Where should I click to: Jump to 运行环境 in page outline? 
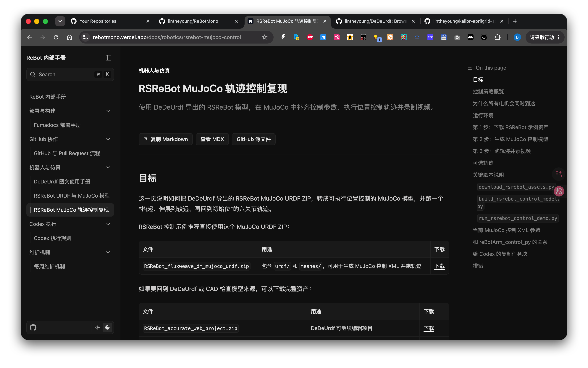pyautogui.click(x=483, y=115)
